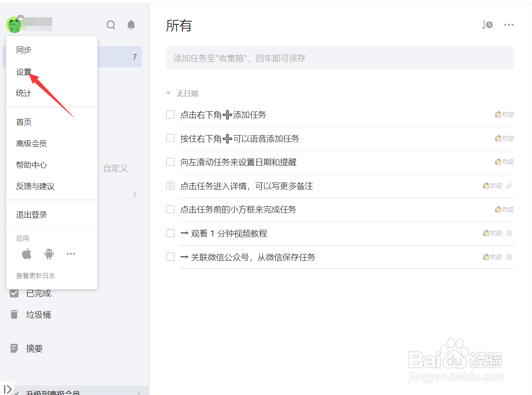
Task: Check the '点击任务前的小方框来完成任务' checkbox
Action: pos(170,209)
